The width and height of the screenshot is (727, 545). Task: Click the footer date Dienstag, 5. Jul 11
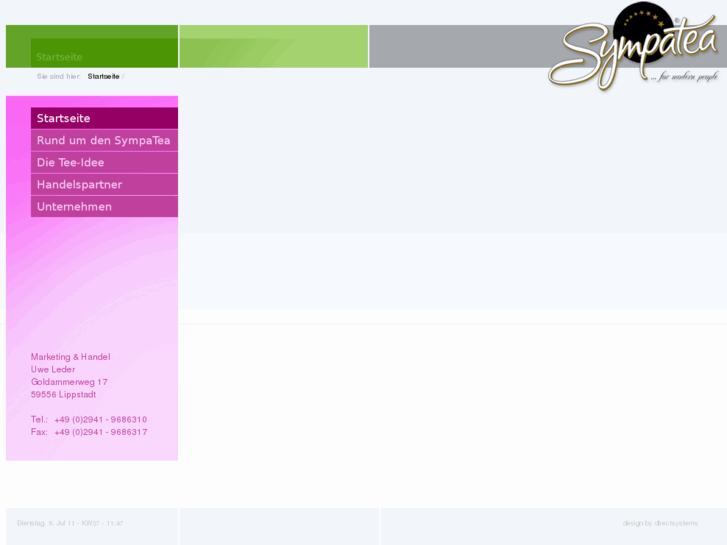pyautogui.click(x=46, y=523)
